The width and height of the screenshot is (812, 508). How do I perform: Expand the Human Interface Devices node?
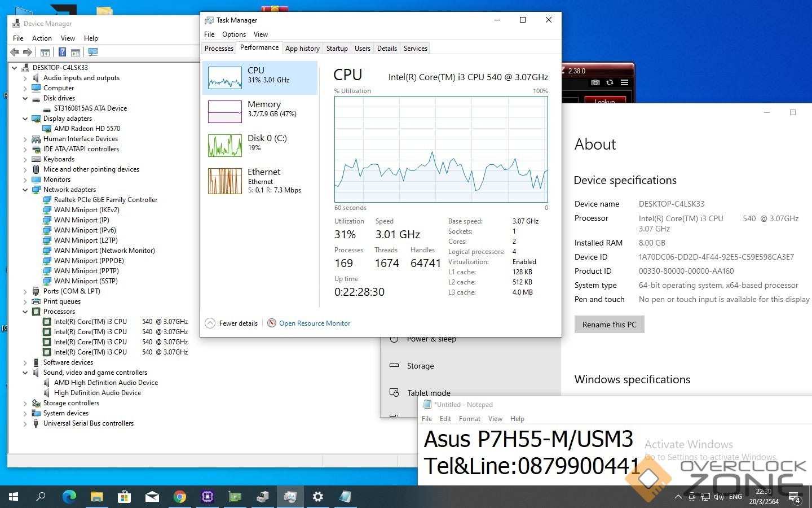point(25,139)
